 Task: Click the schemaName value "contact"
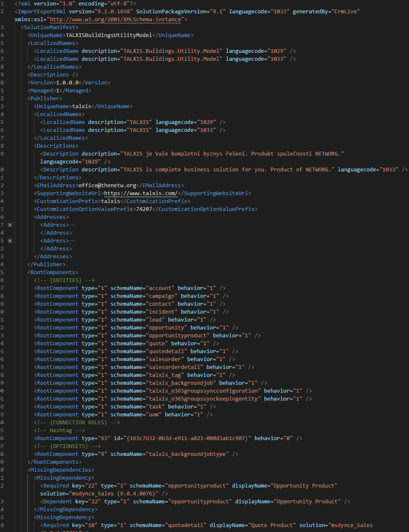(160, 304)
